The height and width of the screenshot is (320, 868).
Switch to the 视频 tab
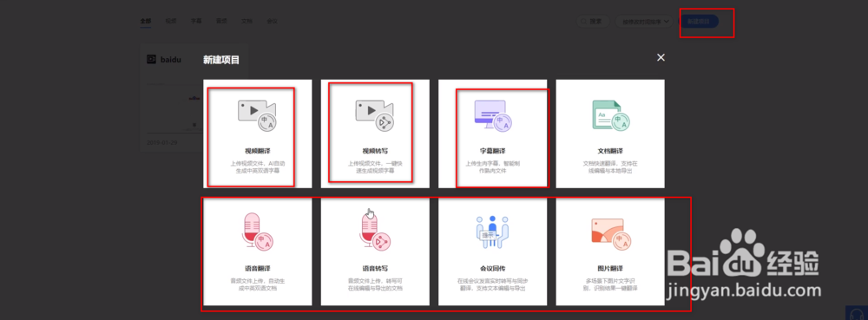coord(170,21)
